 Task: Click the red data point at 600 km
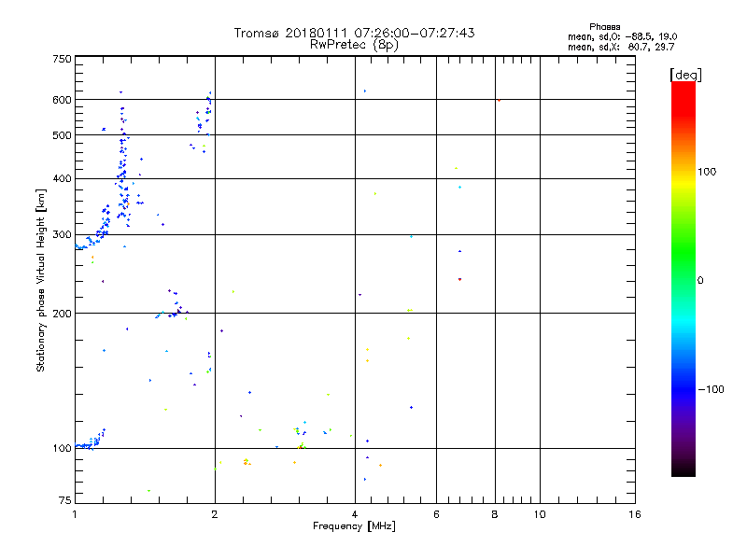click(499, 100)
